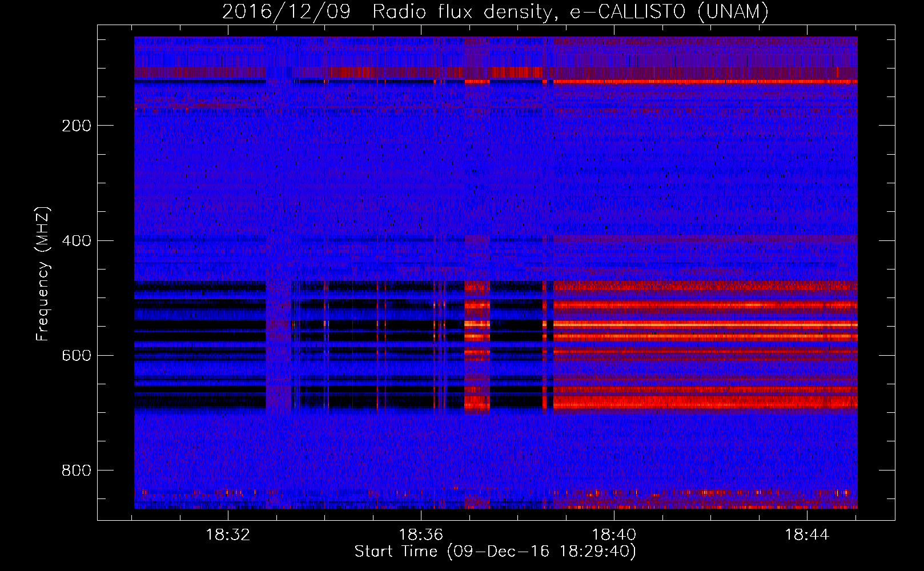Image resolution: width=924 pixels, height=571 pixels.
Task: Click the 'Frequency (MHZ)' axis label
Action: coord(43,274)
